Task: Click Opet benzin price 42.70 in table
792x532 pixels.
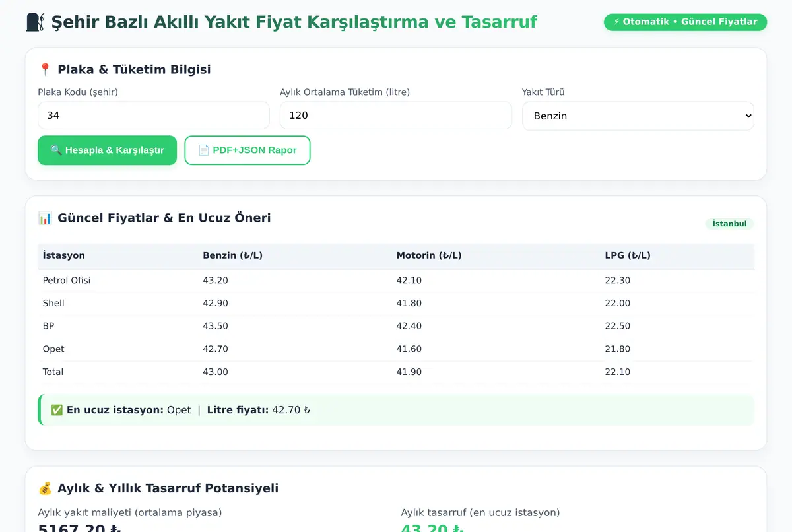Action: [215, 349]
